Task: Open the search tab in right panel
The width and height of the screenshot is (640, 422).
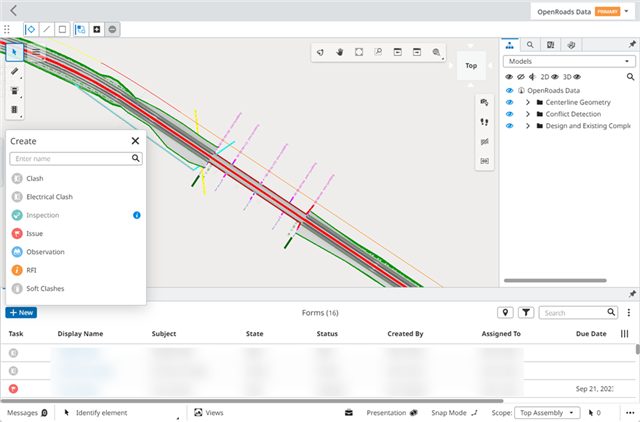Action: pyautogui.click(x=530, y=44)
